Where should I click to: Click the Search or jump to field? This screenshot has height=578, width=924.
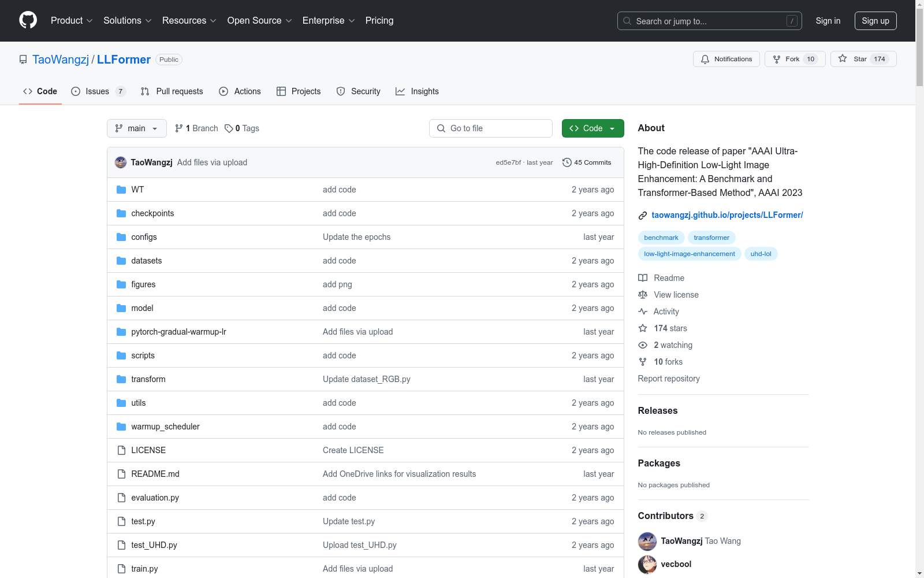tap(710, 21)
